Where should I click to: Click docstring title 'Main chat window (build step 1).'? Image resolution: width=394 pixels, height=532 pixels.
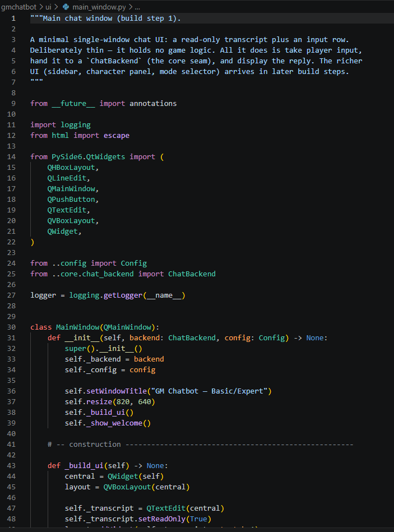pyautogui.click(x=112, y=18)
